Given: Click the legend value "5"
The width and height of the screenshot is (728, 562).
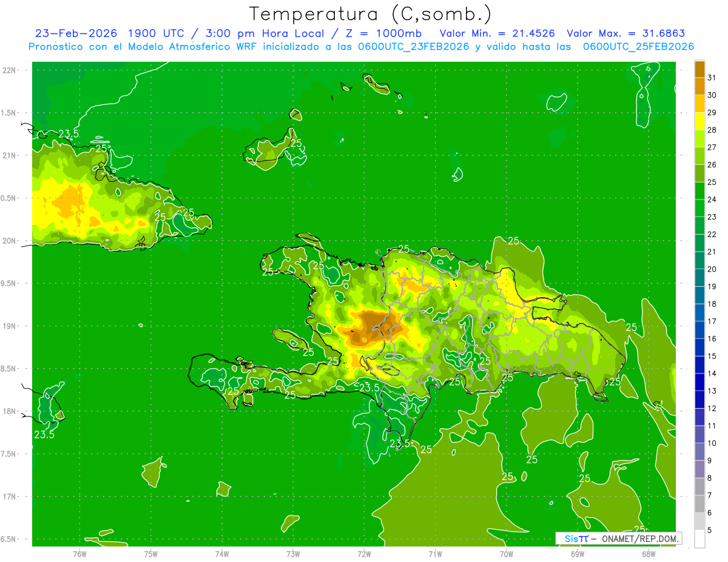Looking at the screenshot, I should pyautogui.click(x=709, y=530).
